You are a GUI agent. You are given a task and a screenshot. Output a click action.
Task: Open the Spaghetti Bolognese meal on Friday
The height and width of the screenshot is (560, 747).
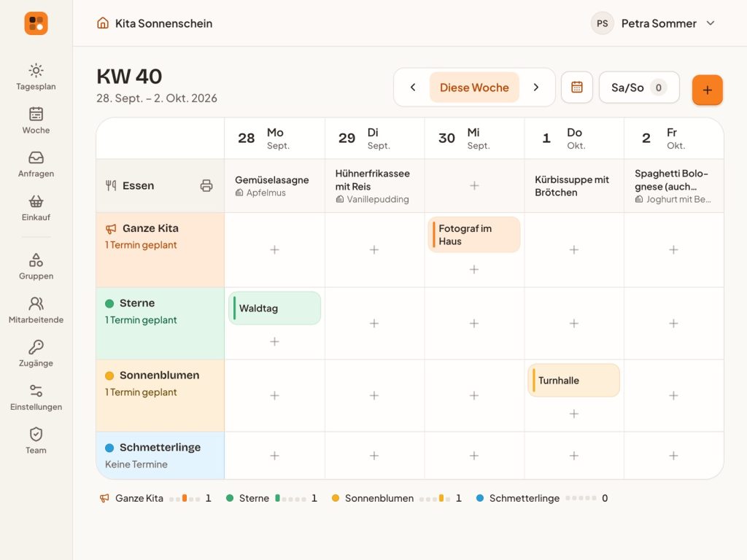pos(673,186)
